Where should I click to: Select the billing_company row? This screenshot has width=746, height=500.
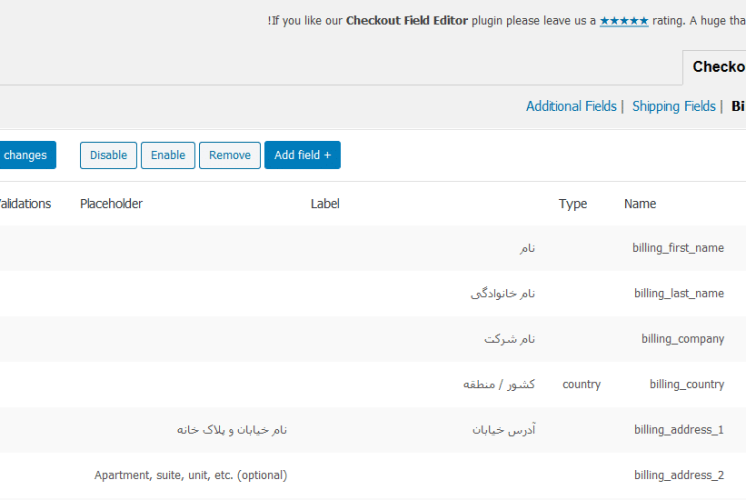(x=373, y=339)
